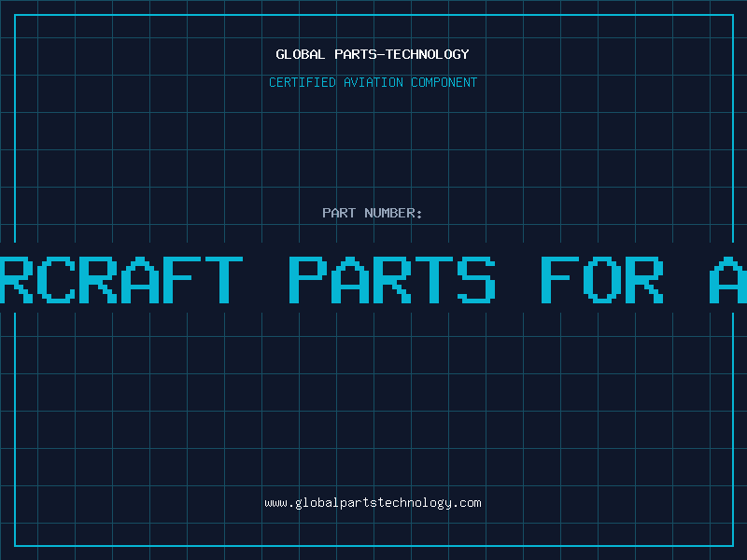Screen dimensions: 747x560
Task: Click the word PARTS in the large banner
Action: (392, 280)
